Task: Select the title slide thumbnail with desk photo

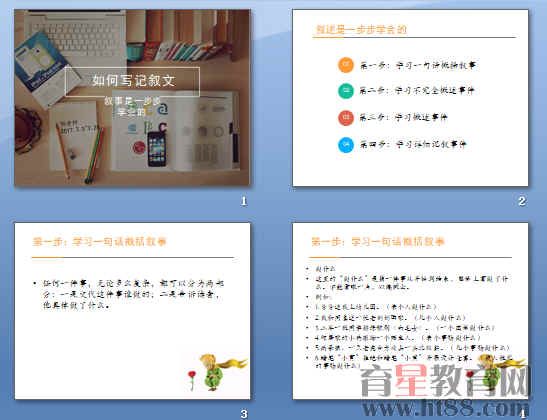Action: (132, 97)
